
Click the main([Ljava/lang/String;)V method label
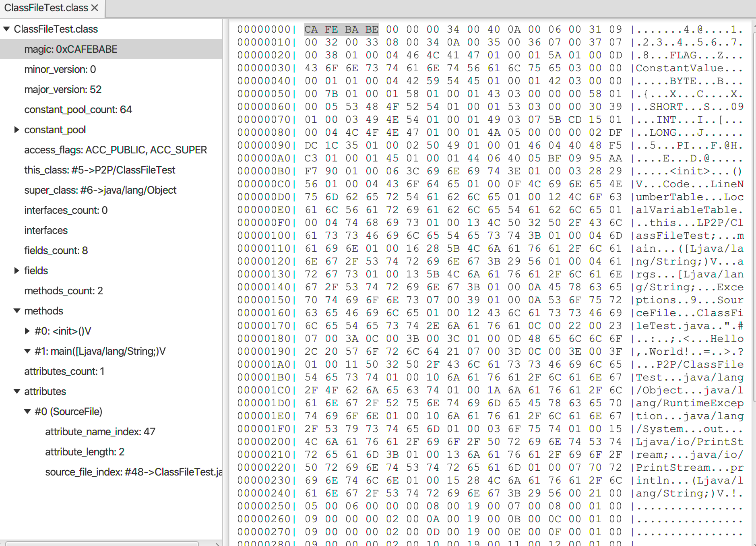pos(100,351)
